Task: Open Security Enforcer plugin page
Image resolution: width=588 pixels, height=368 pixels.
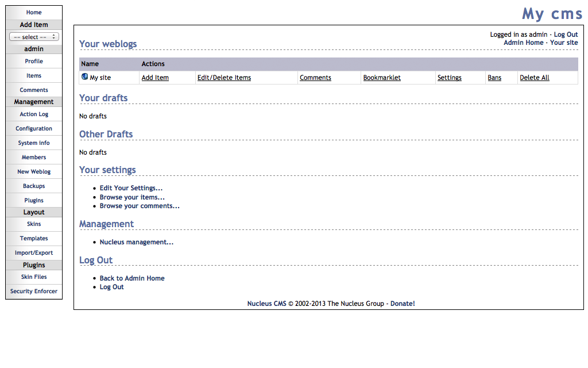Action: click(33, 291)
